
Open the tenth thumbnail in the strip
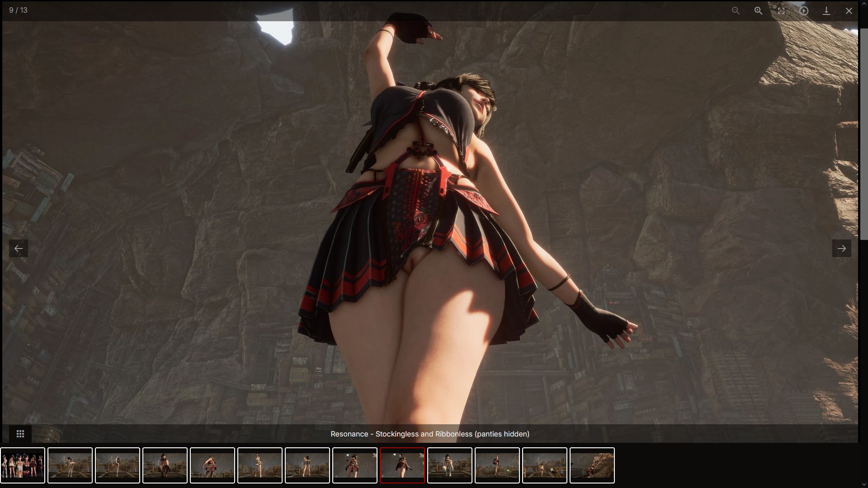click(x=450, y=465)
